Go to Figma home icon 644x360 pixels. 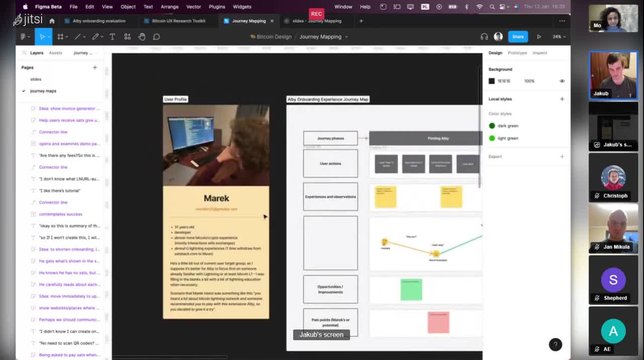(x=52, y=21)
